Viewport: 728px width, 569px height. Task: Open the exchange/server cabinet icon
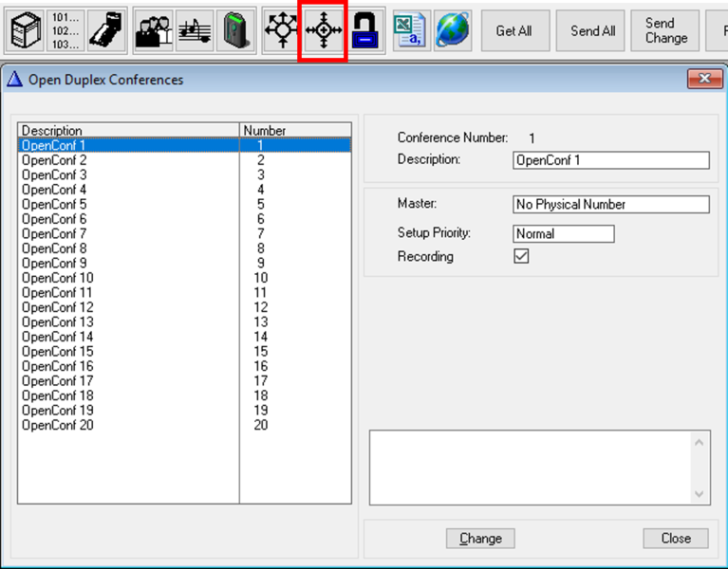coord(26,30)
